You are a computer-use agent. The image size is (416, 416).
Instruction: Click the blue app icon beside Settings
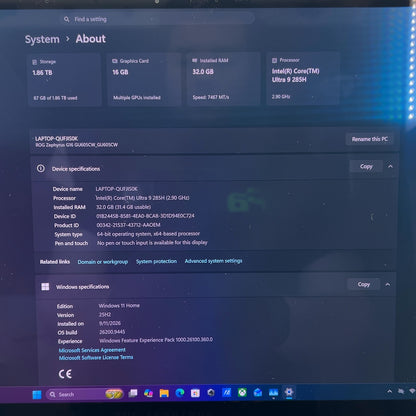point(273,392)
